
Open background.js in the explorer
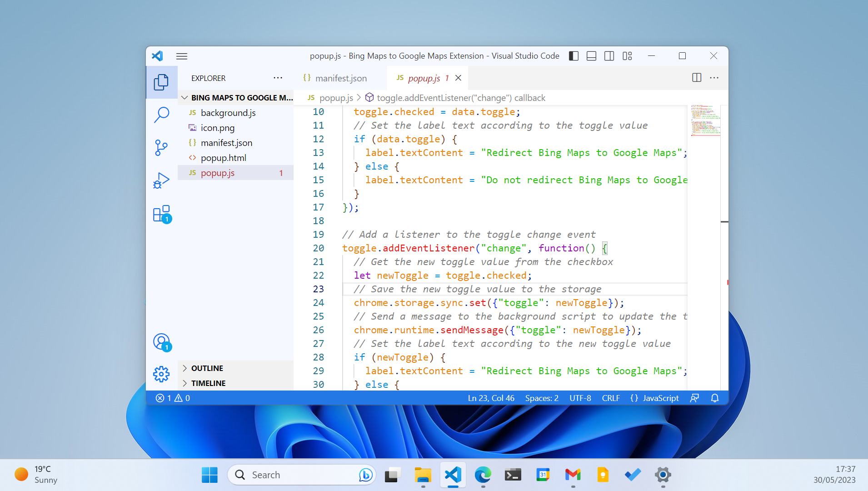tap(236, 113)
